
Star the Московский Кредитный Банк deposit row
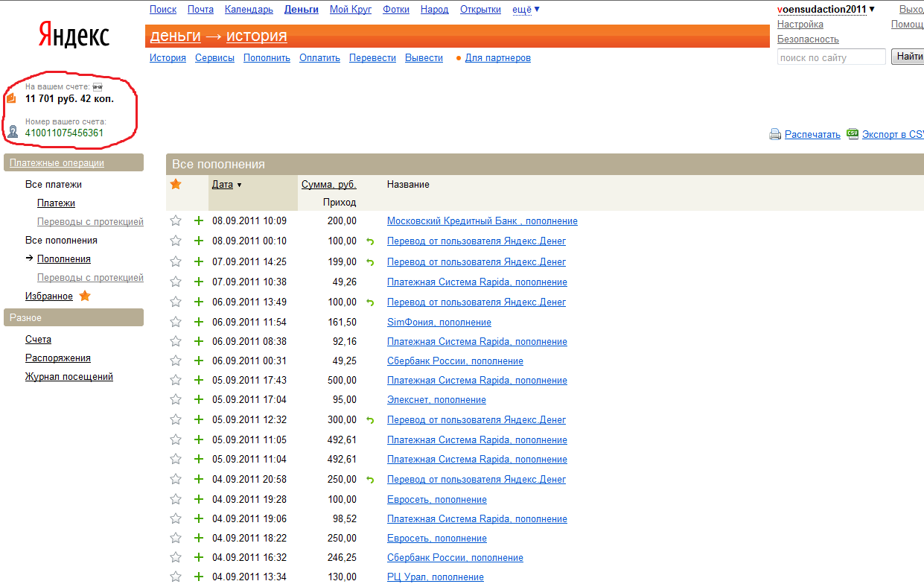tap(176, 221)
